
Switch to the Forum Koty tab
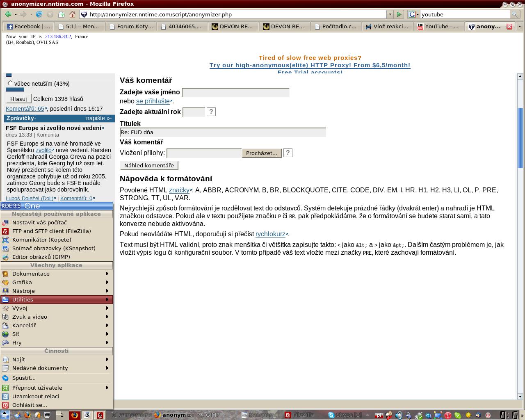click(x=131, y=26)
